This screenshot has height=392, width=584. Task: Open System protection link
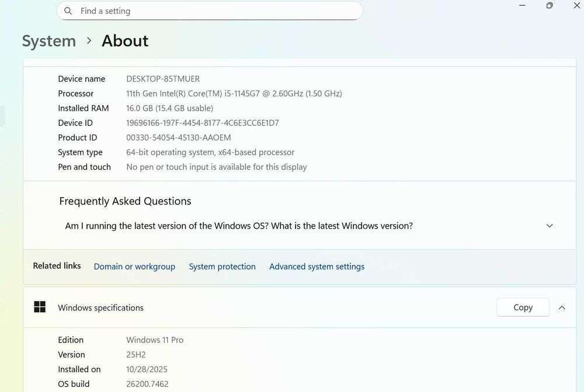tap(223, 267)
